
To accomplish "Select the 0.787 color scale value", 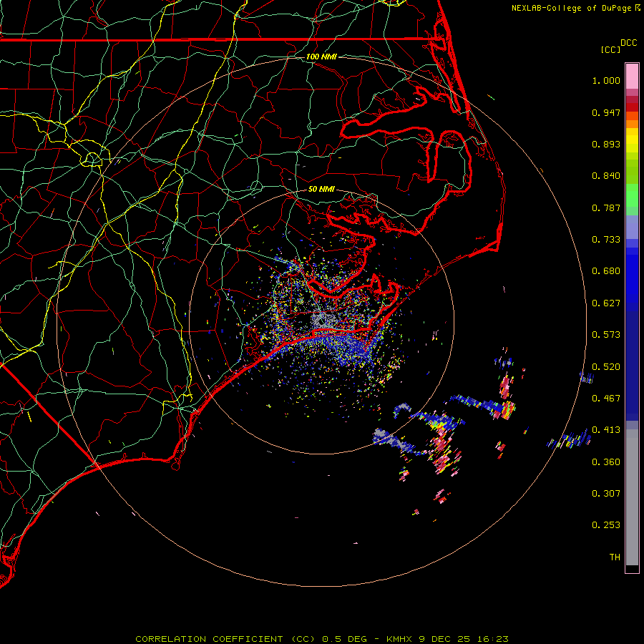I will [606, 208].
